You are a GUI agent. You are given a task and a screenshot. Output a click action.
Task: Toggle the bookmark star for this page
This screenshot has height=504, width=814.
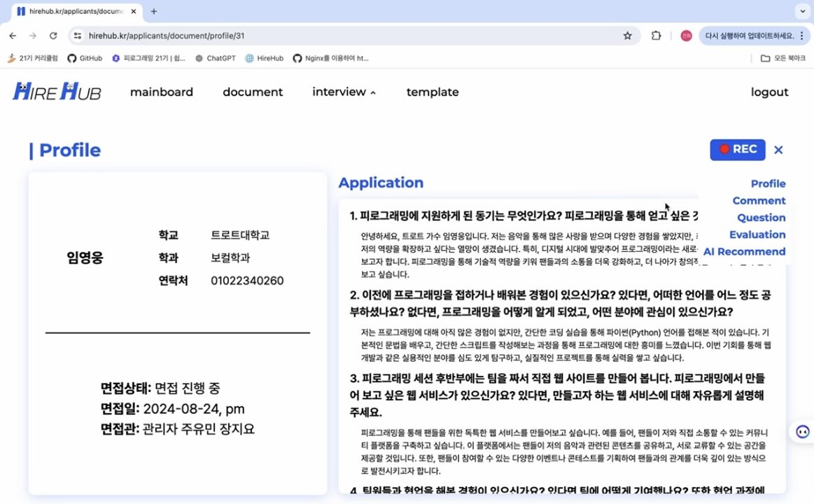(x=628, y=36)
